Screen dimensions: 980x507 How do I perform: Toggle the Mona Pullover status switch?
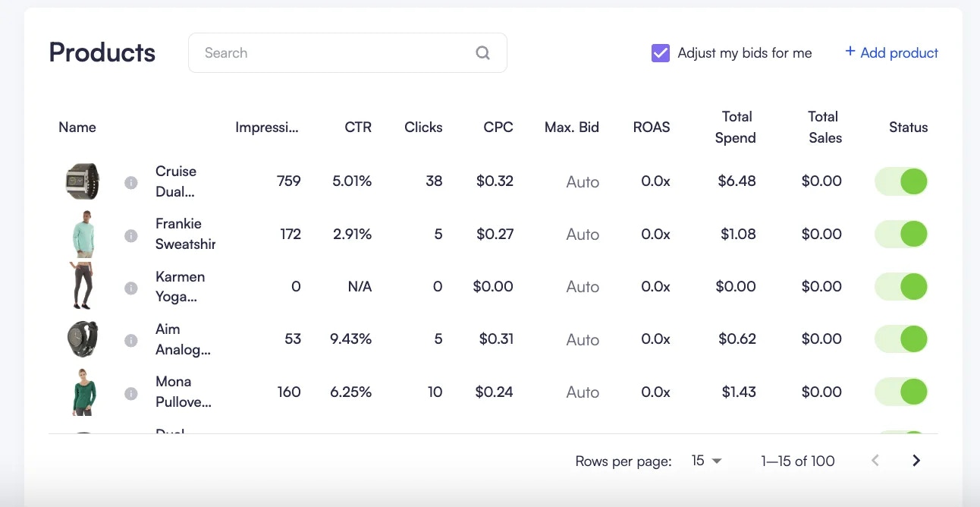pos(901,392)
